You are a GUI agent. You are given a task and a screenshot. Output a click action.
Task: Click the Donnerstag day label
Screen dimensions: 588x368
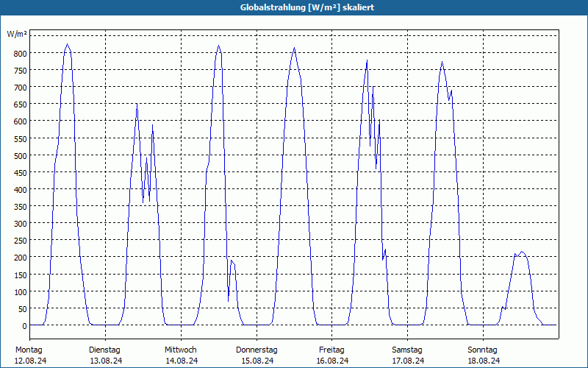click(x=257, y=350)
